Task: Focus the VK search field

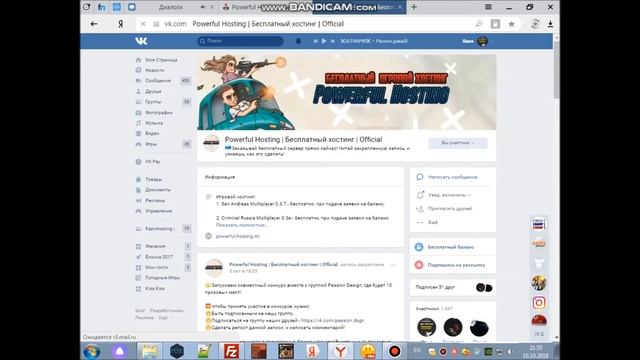Action: tap(240, 41)
